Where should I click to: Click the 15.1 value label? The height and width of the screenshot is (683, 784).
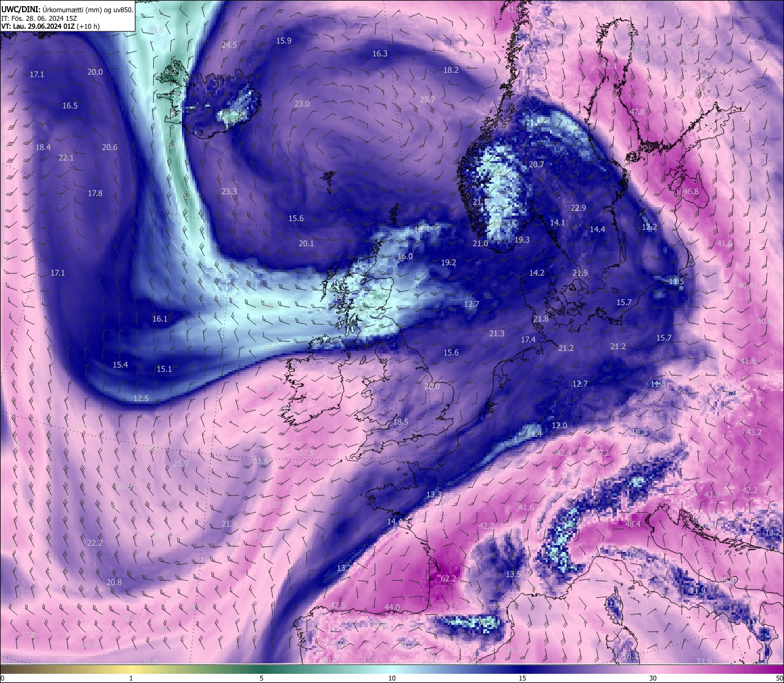[164, 369]
